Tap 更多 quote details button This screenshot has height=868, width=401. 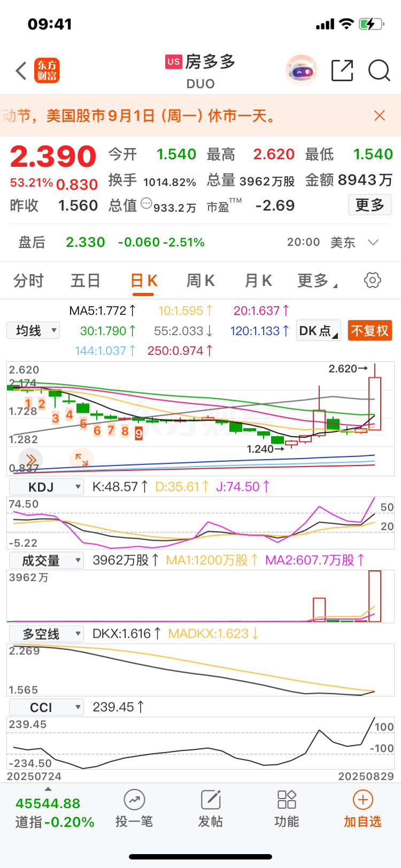click(370, 205)
